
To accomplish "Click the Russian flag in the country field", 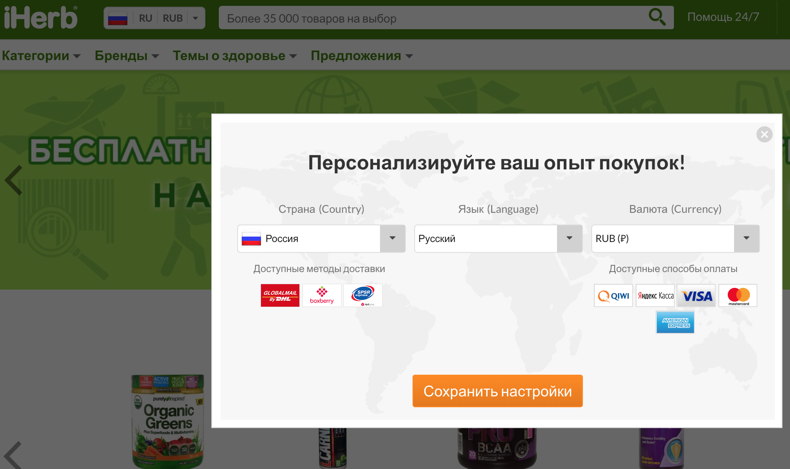I will (251, 239).
